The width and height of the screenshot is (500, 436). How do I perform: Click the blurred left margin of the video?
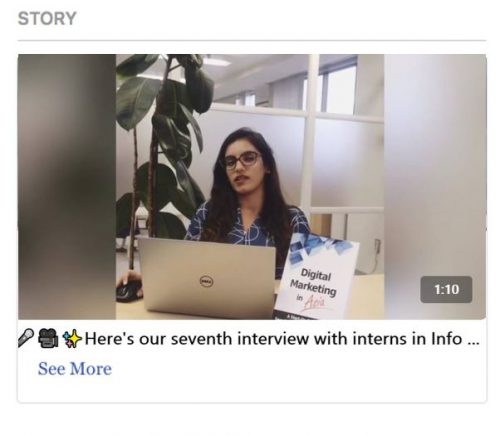[x=67, y=187]
